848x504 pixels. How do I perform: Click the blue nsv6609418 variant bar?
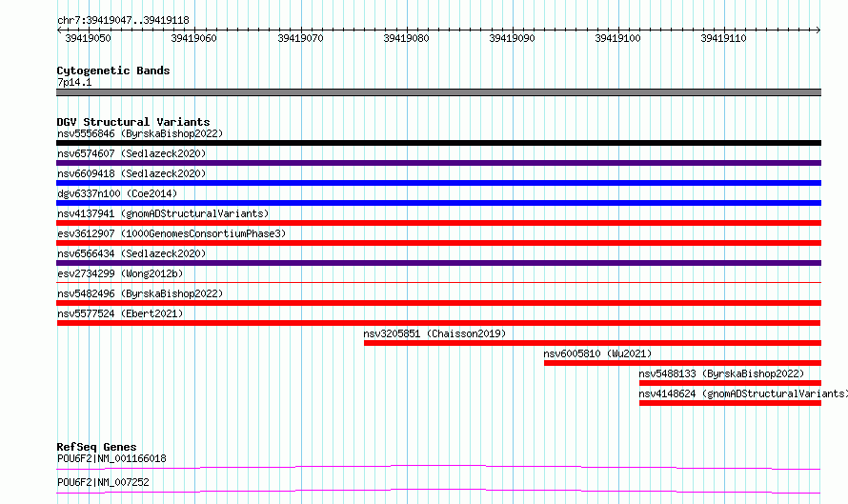click(x=438, y=183)
